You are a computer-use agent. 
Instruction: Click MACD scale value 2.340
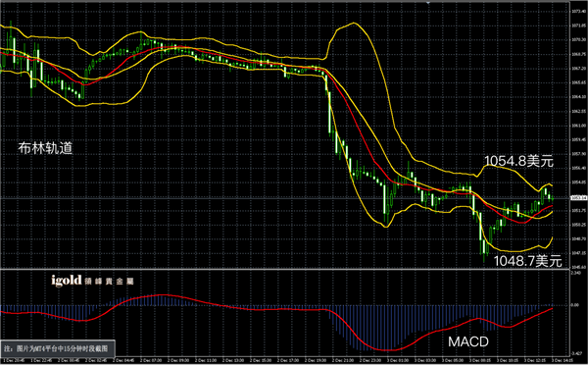pyautogui.click(x=576, y=273)
